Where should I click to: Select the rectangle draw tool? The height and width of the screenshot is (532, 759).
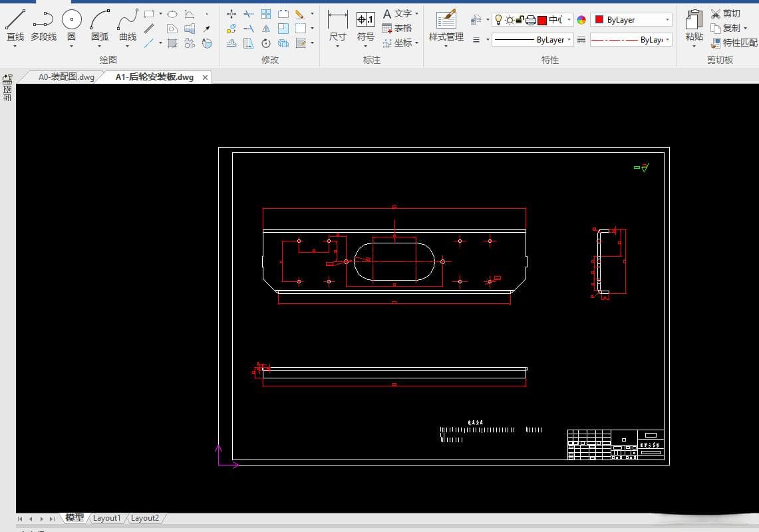tap(149, 14)
